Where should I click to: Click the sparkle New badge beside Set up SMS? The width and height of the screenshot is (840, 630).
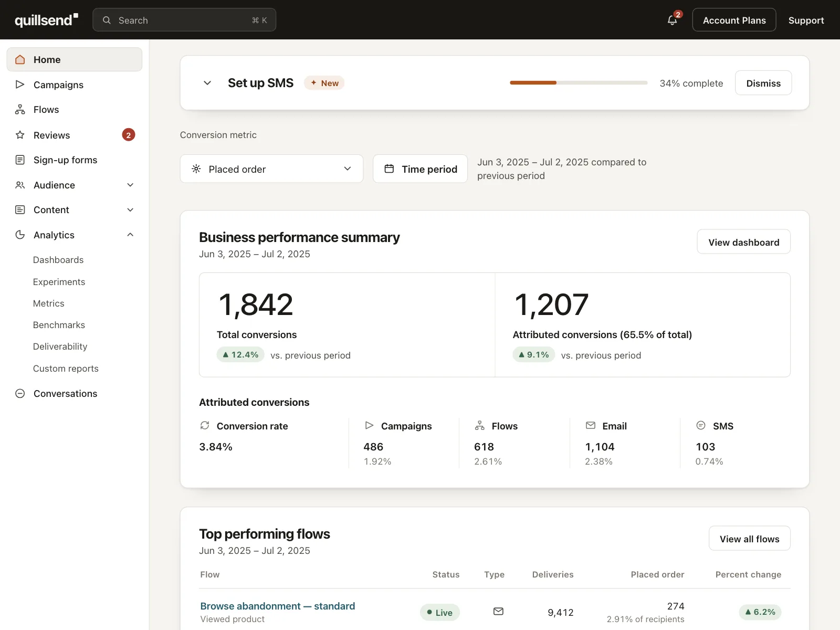(x=324, y=83)
